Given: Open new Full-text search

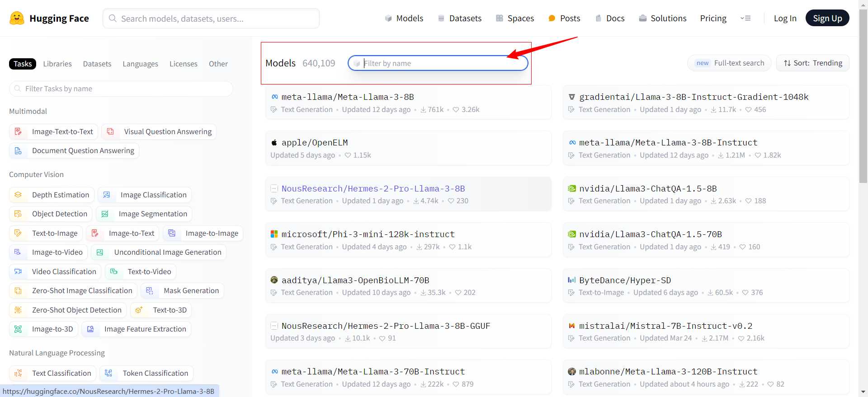Looking at the screenshot, I should click(x=730, y=63).
